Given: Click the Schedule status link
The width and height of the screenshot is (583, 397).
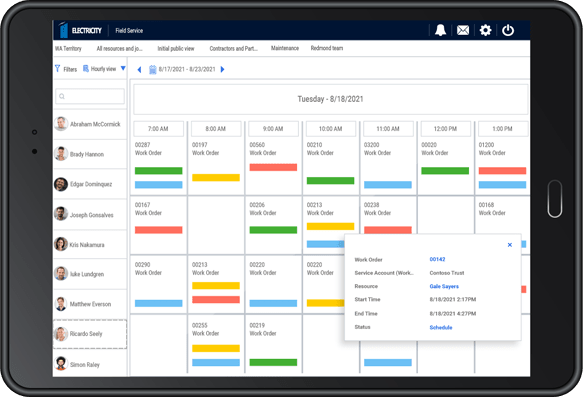Looking at the screenshot, I should [x=441, y=327].
